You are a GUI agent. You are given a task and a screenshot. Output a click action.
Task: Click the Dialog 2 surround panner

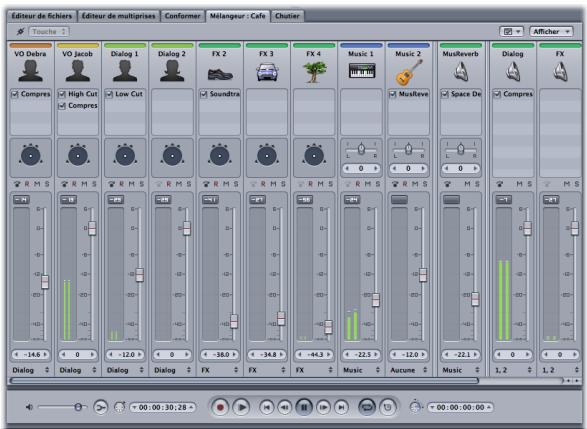click(x=172, y=156)
